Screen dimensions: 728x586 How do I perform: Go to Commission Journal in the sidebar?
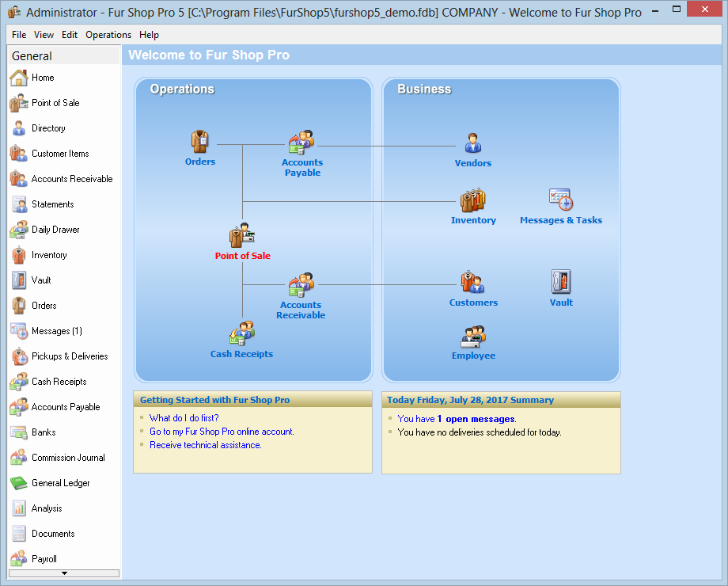tap(68, 458)
